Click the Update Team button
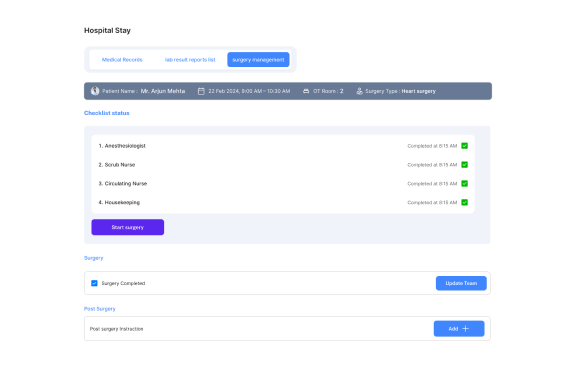The image size is (577, 367). pyautogui.click(x=461, y=283)
